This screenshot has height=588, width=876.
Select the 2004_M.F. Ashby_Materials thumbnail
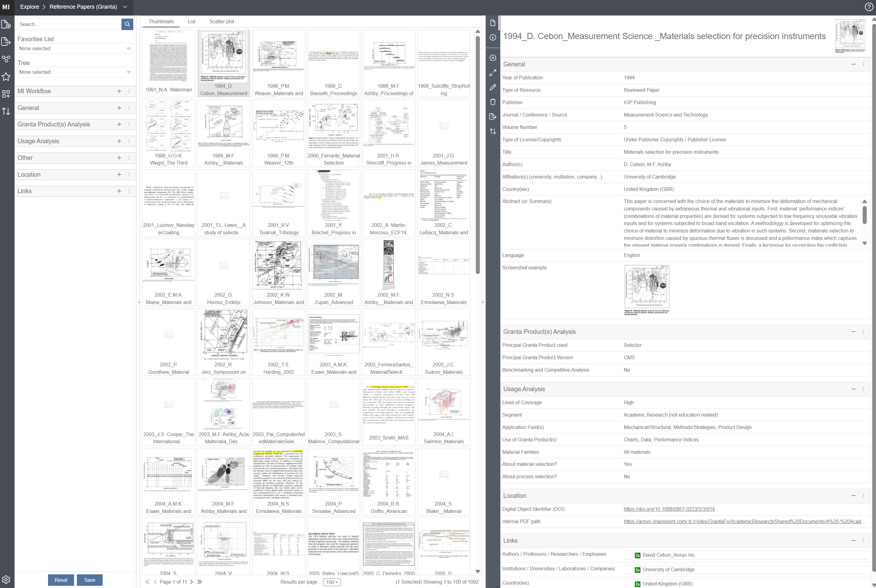(223, 481)
